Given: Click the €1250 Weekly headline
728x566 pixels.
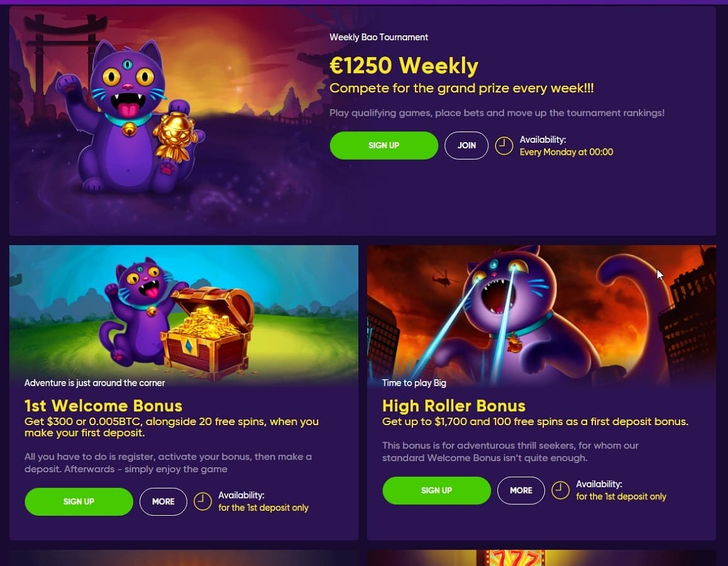Looking at the screenshot, I should 404,65.
